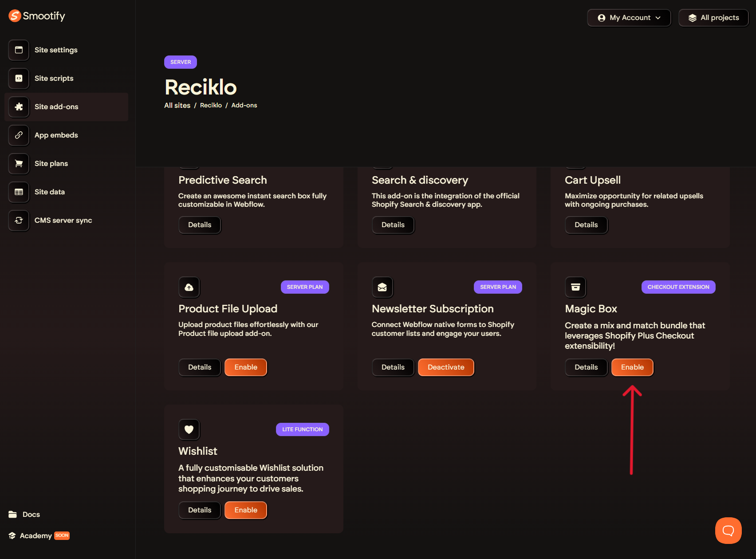Go to All sites breadcrumb

(177, 106)
